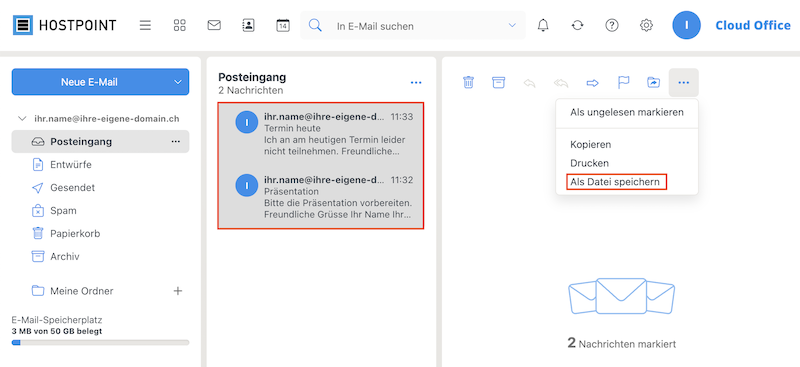Click the greyed-out reply arrow icon
The height and width of the screenshot is (367, 800).
click(x=530, y=83)
